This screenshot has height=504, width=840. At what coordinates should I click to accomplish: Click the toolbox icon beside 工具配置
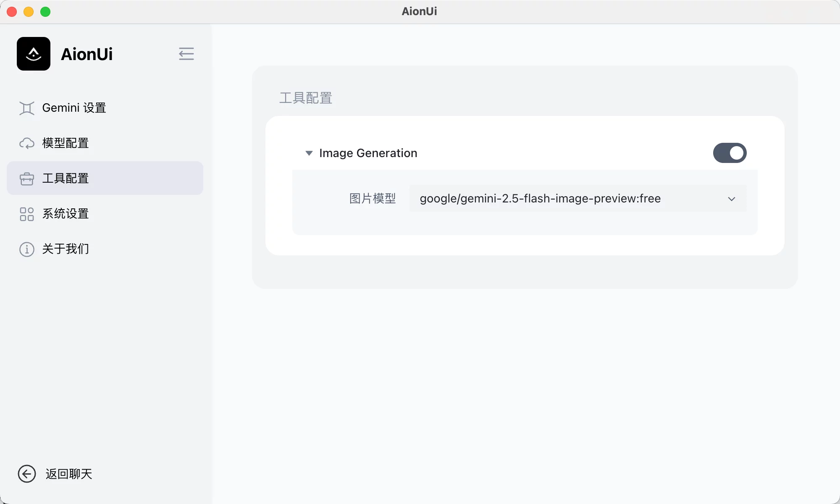27,178
